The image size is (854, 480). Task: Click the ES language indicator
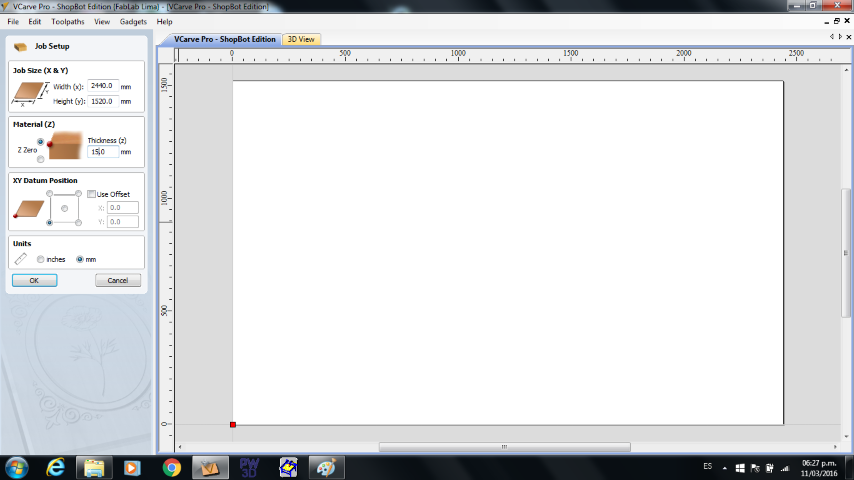tap(707, 466)
